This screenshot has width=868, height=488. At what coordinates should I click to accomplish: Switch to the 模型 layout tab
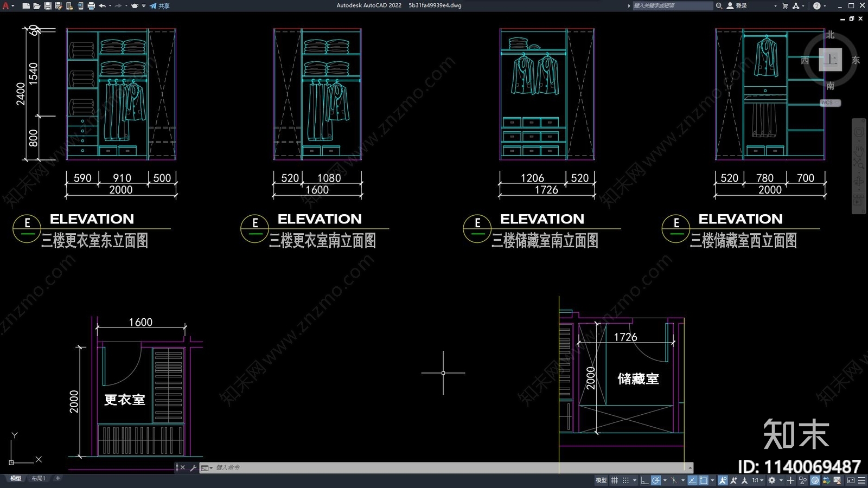(x=15, y=478)
